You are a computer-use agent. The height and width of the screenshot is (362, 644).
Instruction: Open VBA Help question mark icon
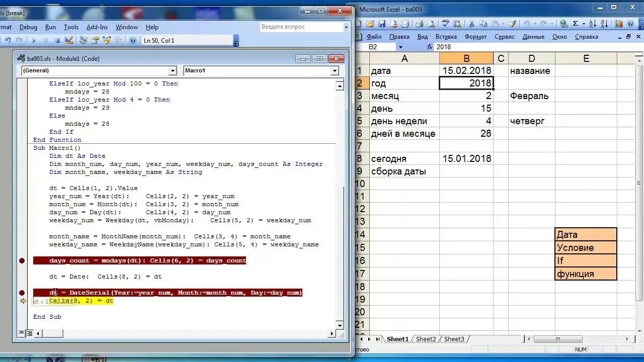pyautogui.click(x=133, y=40)
